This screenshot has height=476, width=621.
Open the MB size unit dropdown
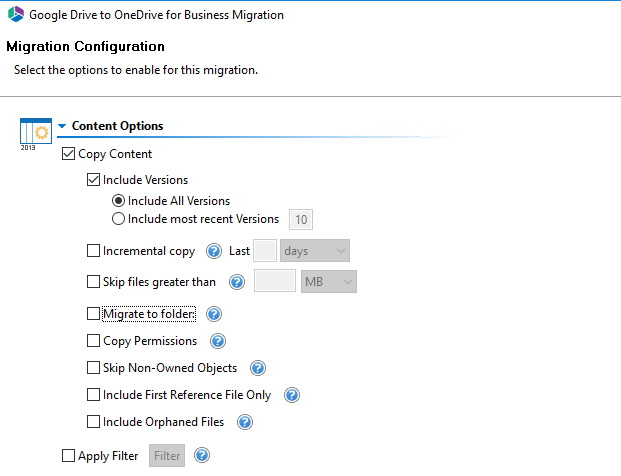[328, 282]
